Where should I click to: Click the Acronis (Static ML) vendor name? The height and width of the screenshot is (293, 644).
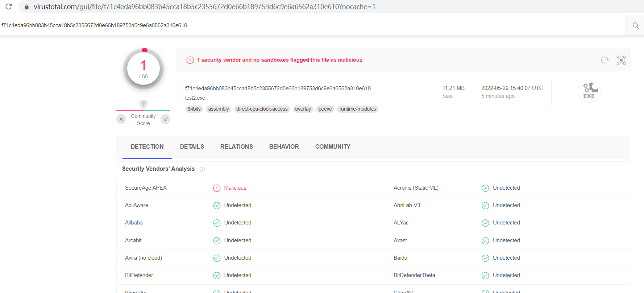(x=416, y=188)
